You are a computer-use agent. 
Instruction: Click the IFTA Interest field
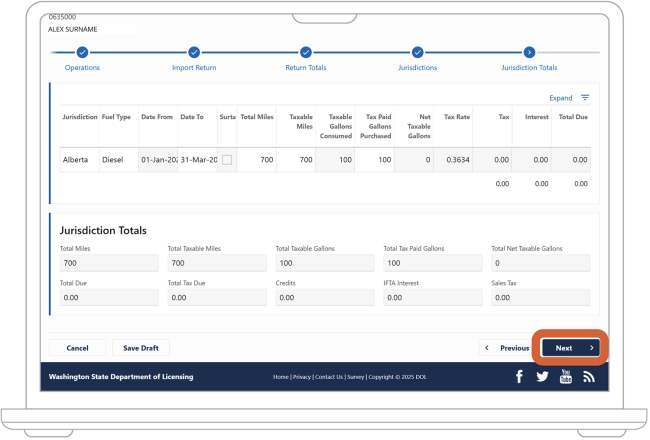(433, 297)
